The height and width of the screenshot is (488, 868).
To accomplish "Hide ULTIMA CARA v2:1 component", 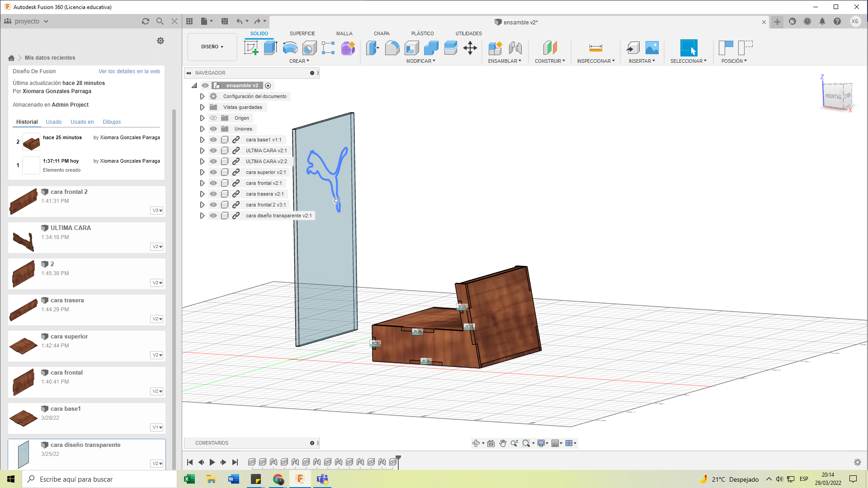I will 213,150.
